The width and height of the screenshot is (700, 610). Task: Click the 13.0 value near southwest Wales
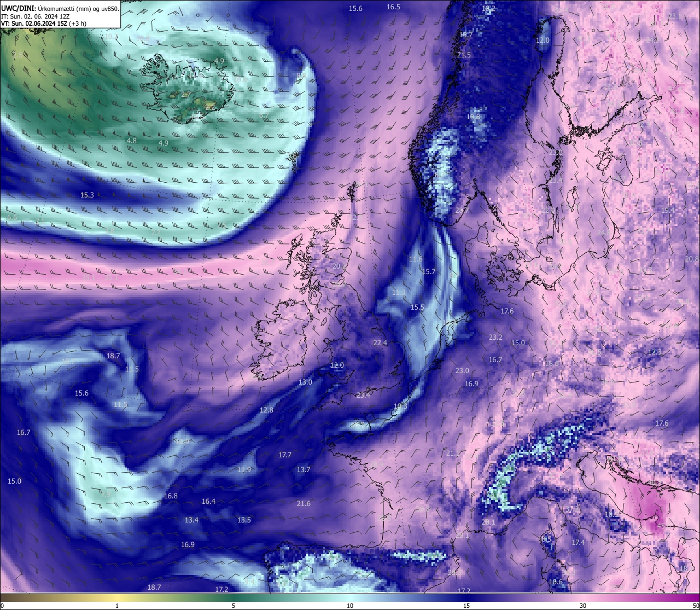(305, 382)
